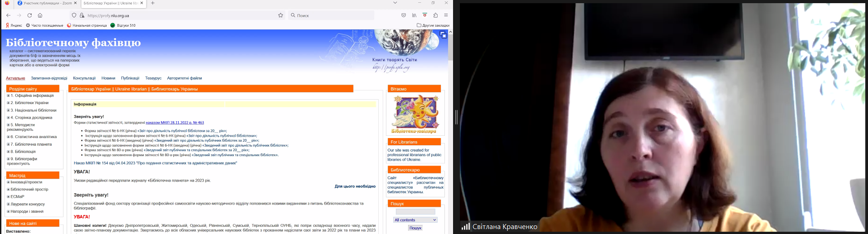The width and height of the screenshot is (868, 234).
Task: Click the site search text field
Action: pyautogui.click(x=415, y=212)
